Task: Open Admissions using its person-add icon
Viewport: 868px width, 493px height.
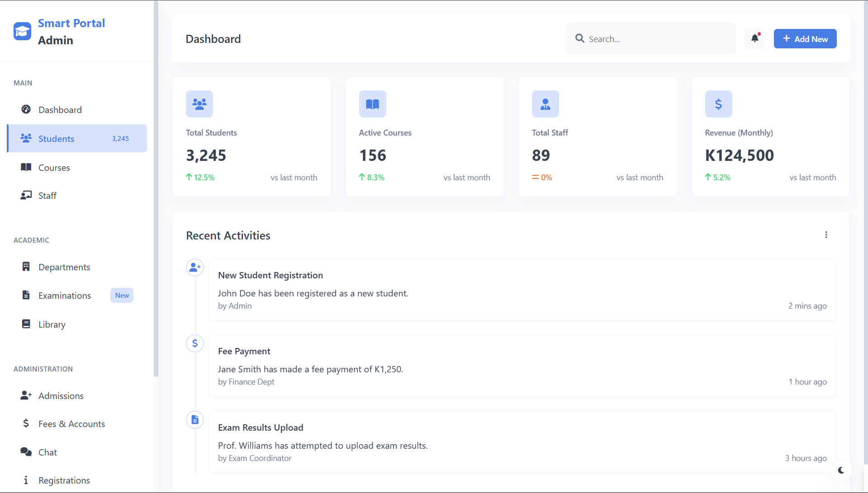Action: click(x=26, y=395)
